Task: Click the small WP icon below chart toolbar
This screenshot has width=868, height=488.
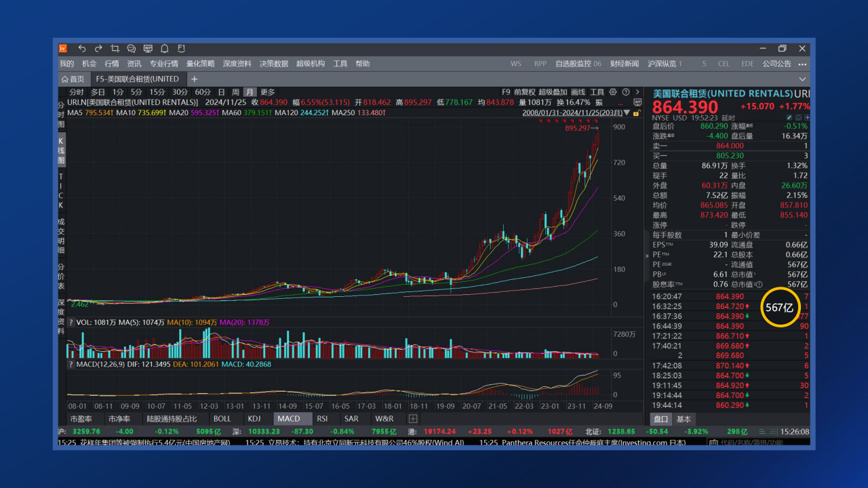Action: coord(637,102)
